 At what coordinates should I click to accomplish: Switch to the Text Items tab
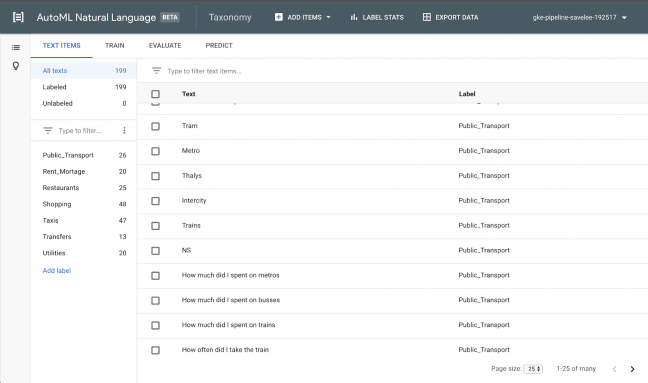62,45
